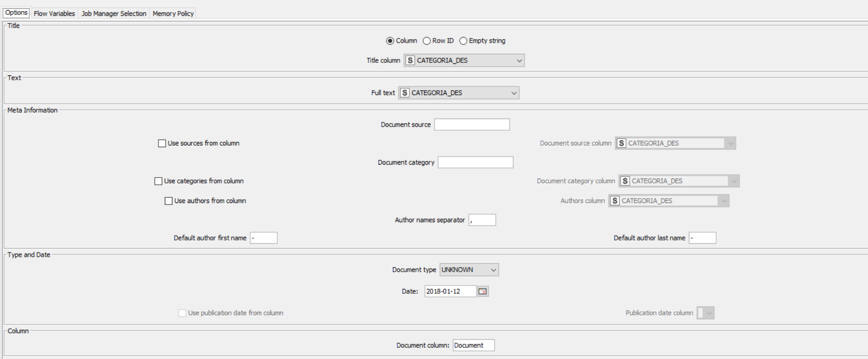
Task: Expand the Document type dropdown
Action: pyautogui.click(x=469, y=270)
